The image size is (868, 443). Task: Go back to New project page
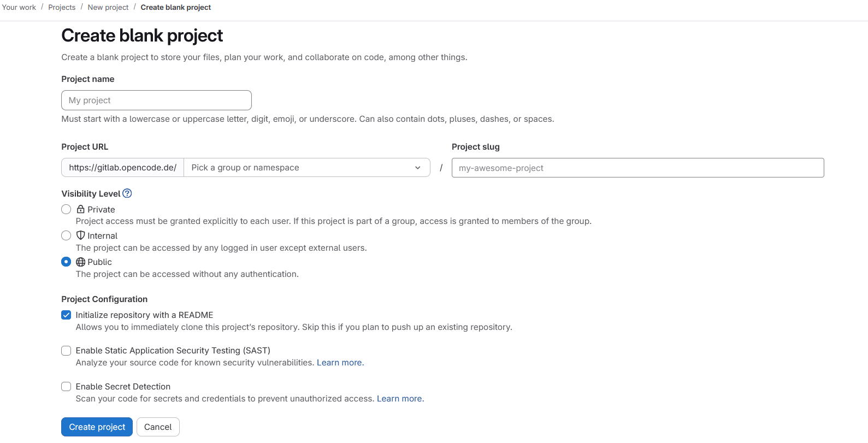[x=108, y=7]
